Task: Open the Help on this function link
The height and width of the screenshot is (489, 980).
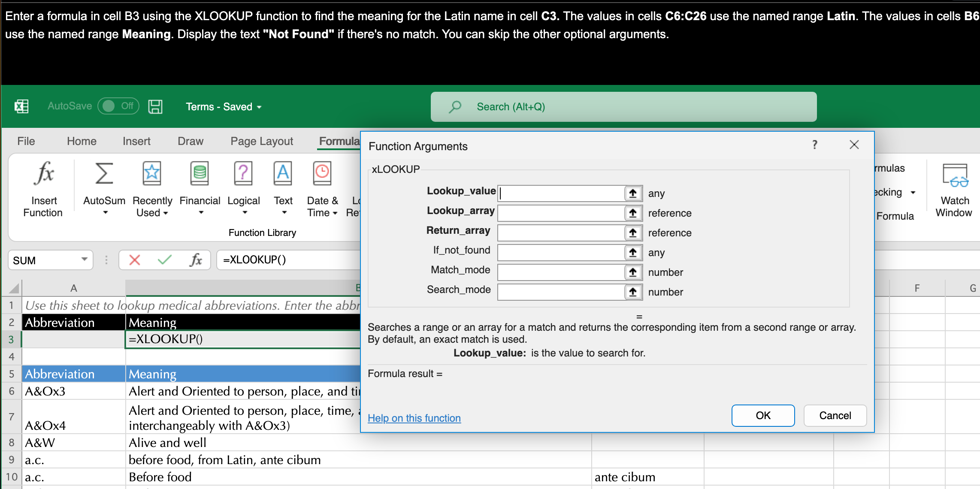Action: click(x=414, y=418)
